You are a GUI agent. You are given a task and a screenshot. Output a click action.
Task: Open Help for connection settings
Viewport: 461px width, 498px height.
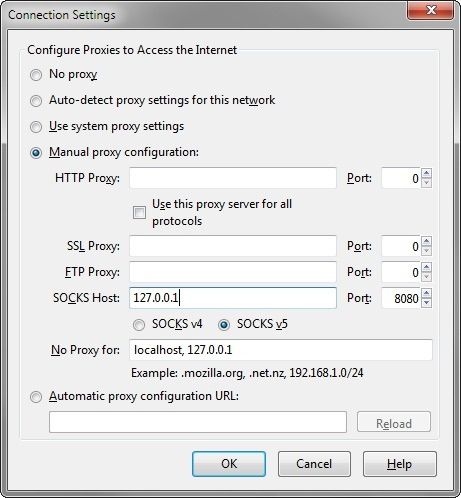point(400,464)
